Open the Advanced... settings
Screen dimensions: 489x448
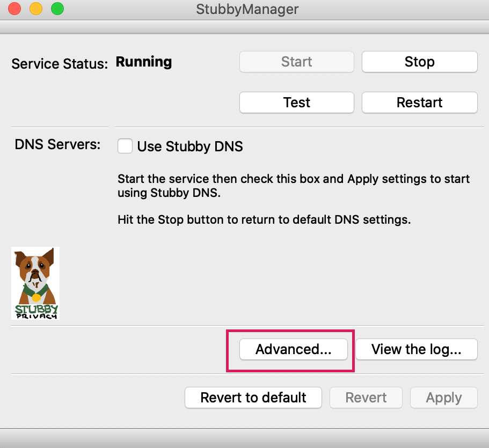point(294,349)
